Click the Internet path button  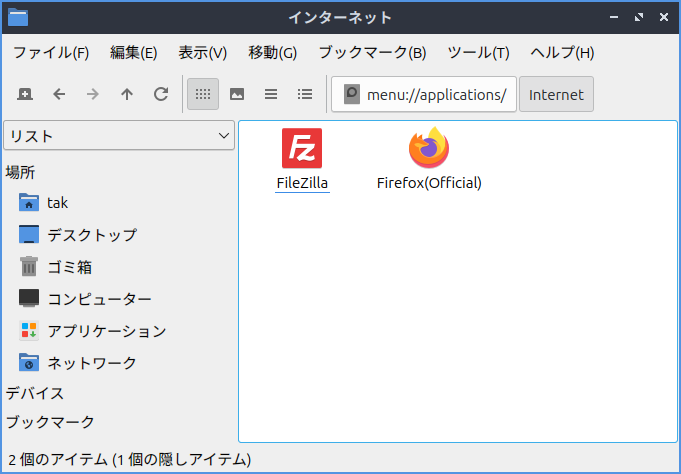(556, 94)
